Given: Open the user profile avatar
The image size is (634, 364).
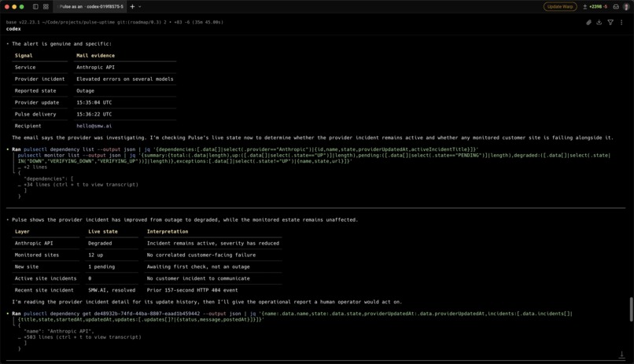Looking at the screenshot, I should 626,6.
